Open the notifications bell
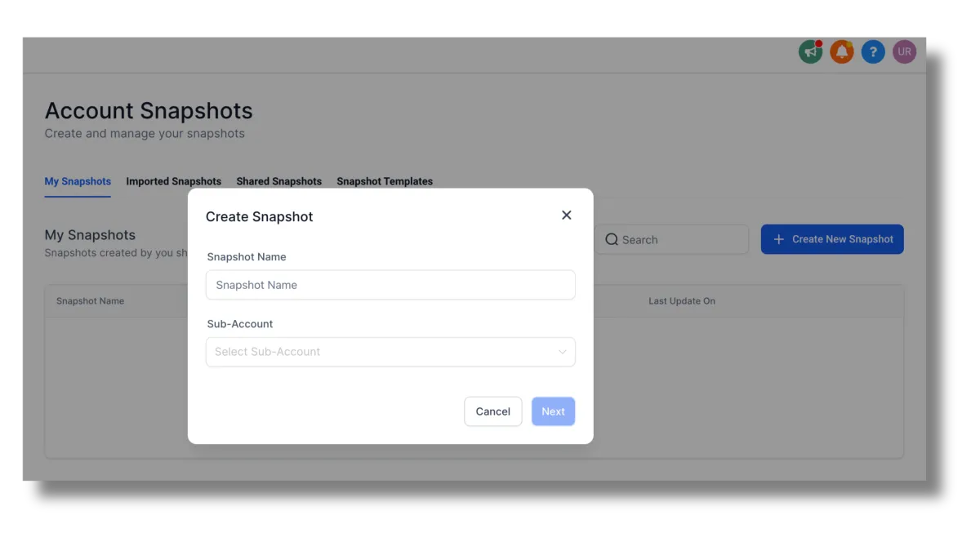 click(x=841, y=52)
